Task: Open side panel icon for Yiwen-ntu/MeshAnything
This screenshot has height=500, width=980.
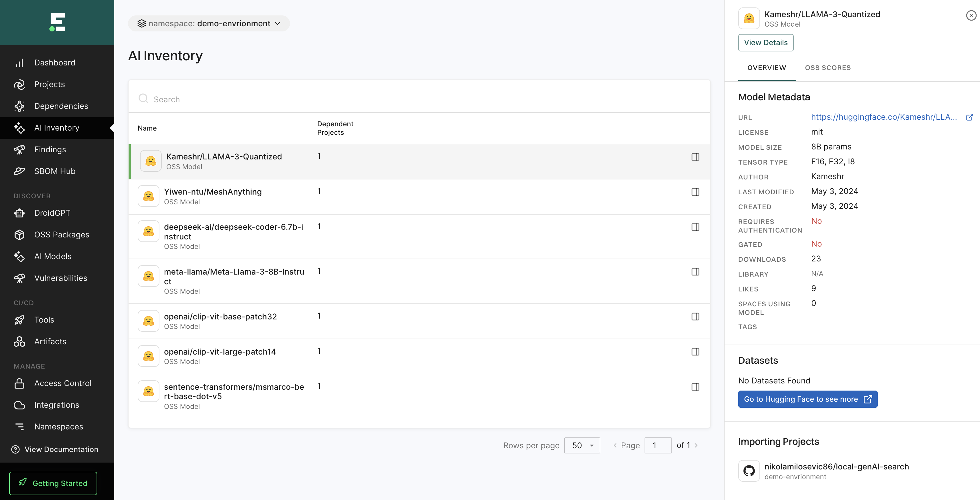Action: coord(695,192)
